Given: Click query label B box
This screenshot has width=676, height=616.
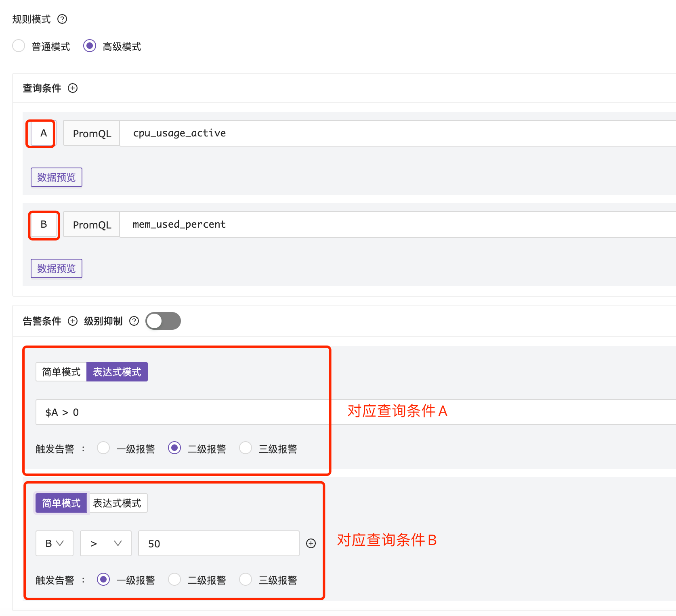Looking at the screenshot, I should pos(43,224).
